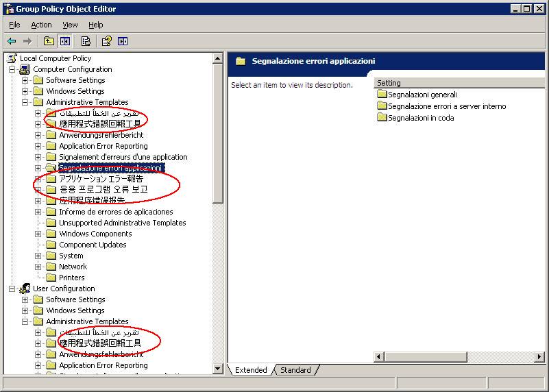Open Segnalazione errori a server interno item
The image size is (549, 392).
(x=447, y=106)
